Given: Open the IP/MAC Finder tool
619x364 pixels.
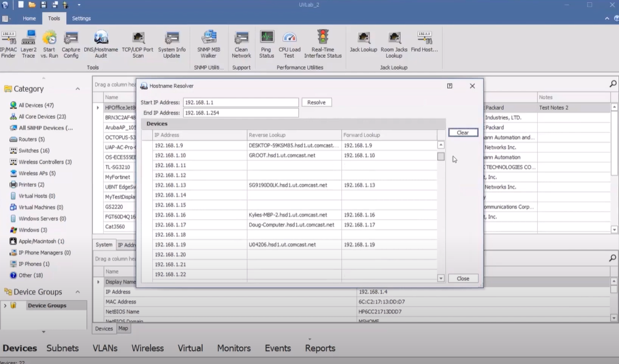Looking at the screenshot, I should (x=8, y=45).
